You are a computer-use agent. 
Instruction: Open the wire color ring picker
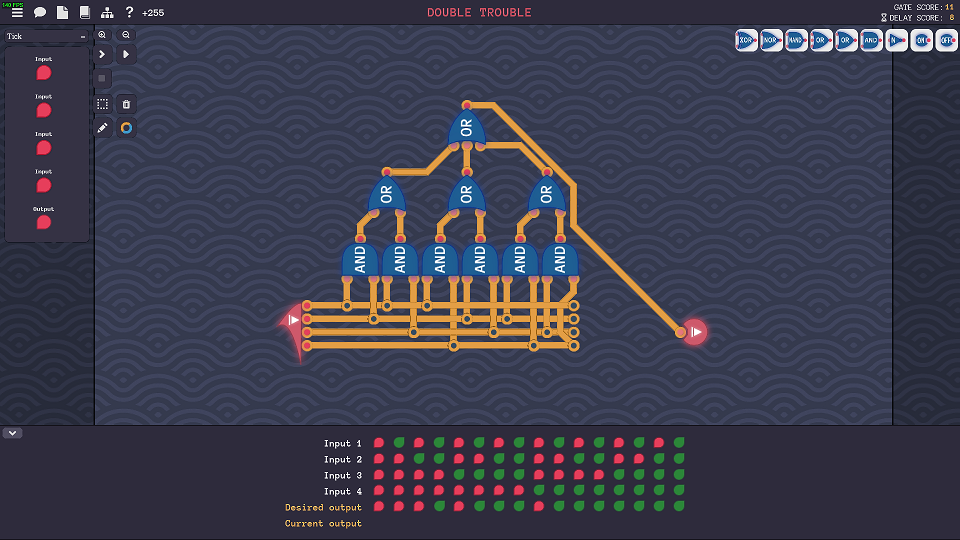click(x=126, y=128)
